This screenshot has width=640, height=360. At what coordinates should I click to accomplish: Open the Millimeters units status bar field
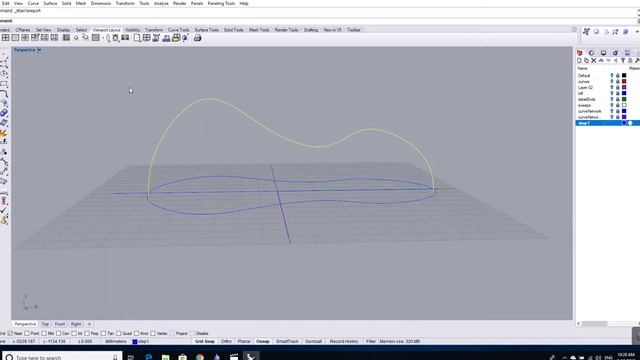(x=116, y=341)
